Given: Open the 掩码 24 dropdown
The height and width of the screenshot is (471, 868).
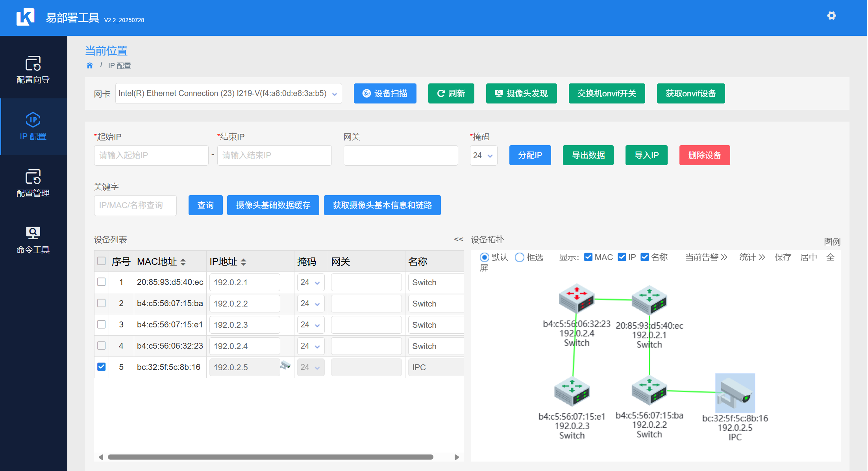Looking at the screenshot, I should [x=483, y=155].
